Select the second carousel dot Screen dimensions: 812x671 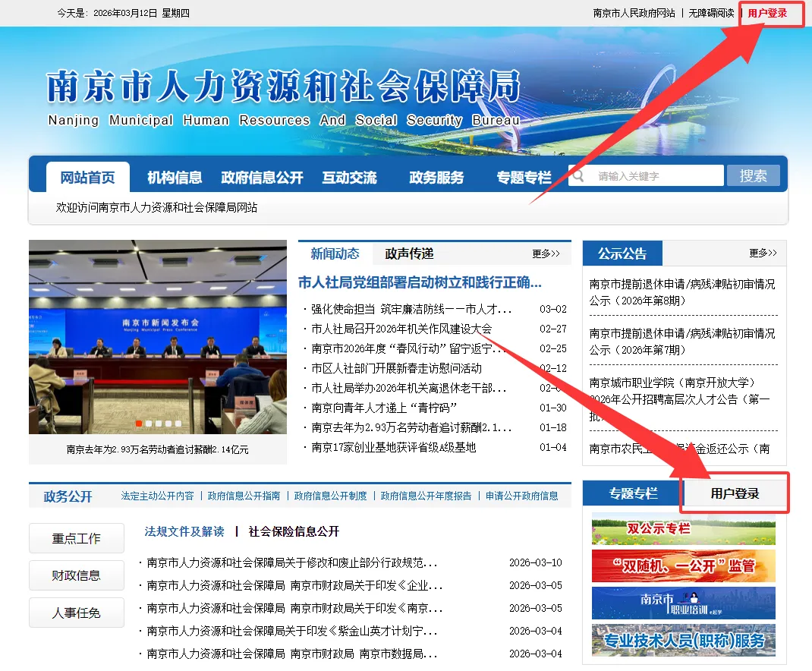pos(149,424)
